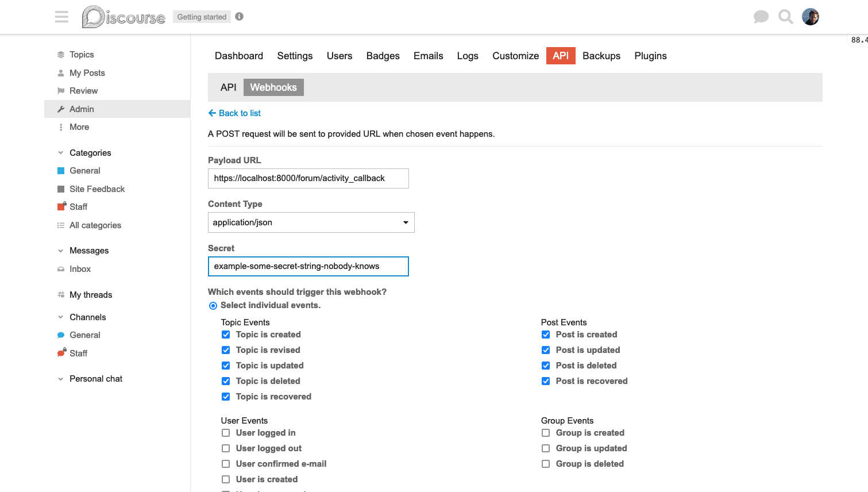Click the Payload URL input field
868x492 pixels.
[308, 178]
